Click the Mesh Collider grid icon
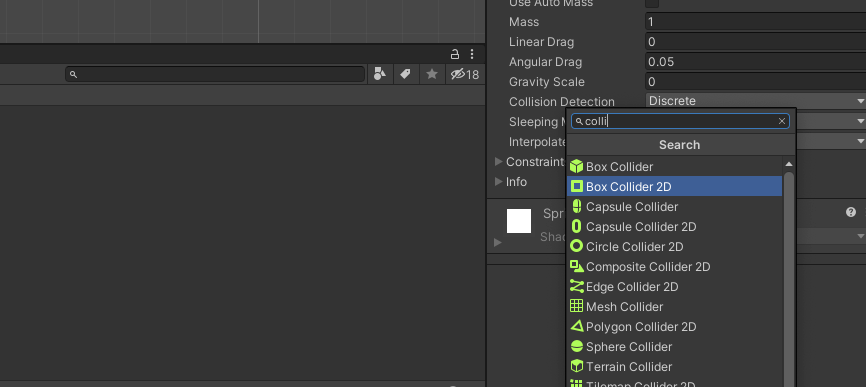The image size is (866, 387). [577, 306]
